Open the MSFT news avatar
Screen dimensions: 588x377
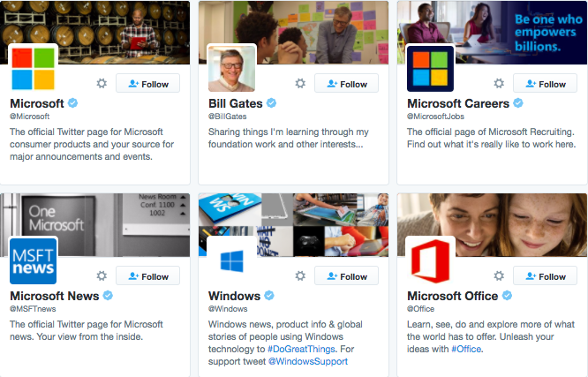[x=33, y=261]
